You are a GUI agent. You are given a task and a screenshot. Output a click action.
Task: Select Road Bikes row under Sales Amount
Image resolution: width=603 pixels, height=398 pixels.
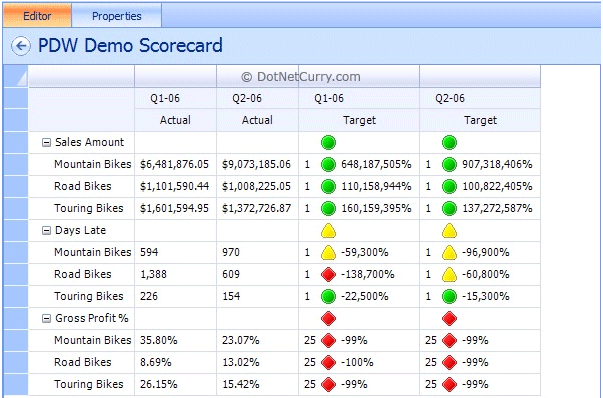click(x=83, y=187)
